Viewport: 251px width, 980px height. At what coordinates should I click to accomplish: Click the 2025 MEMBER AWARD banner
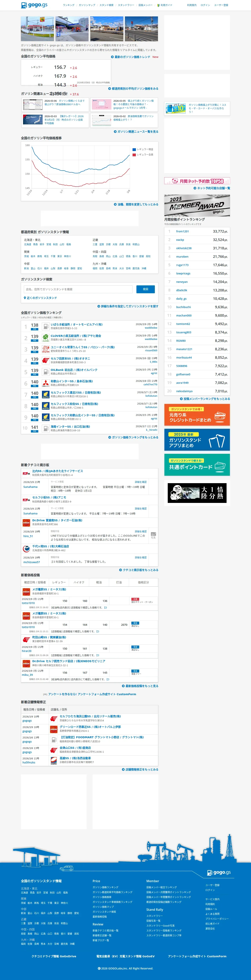tap(197, 205)
